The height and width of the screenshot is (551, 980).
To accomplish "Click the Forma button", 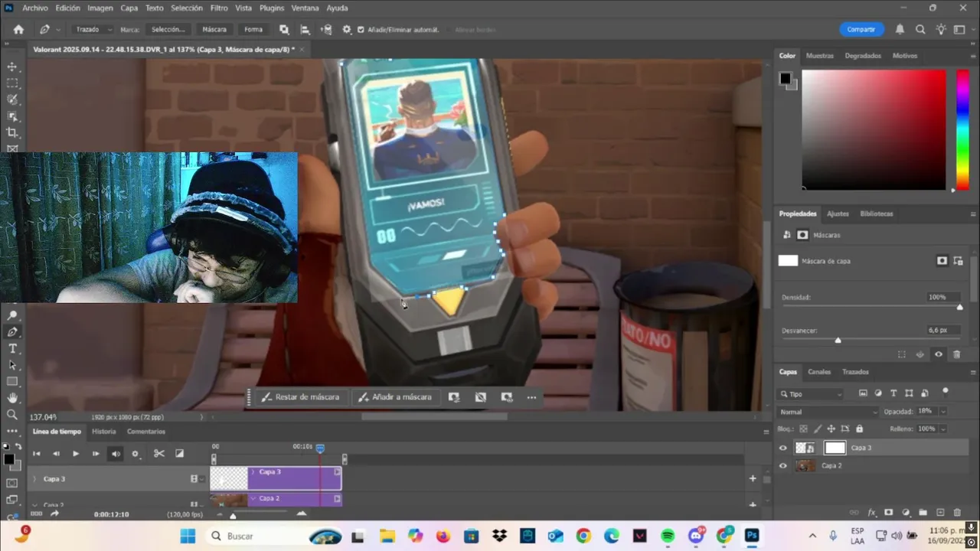I will point(253,30).
